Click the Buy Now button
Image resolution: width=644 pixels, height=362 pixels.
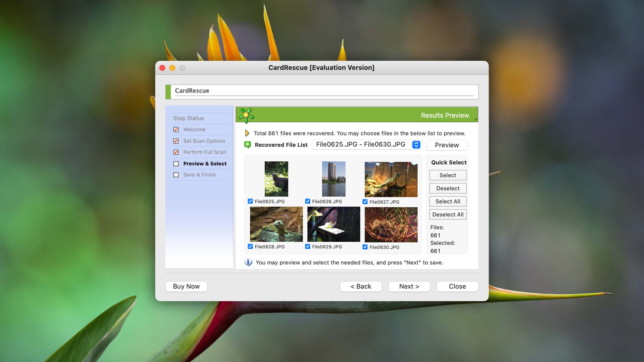click(186, 286)
